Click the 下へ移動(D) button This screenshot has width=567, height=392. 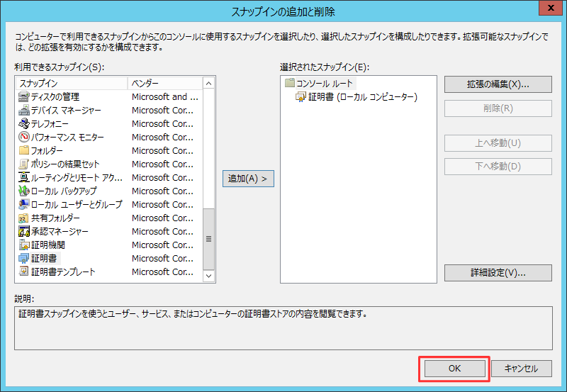(x=498, y=167)
